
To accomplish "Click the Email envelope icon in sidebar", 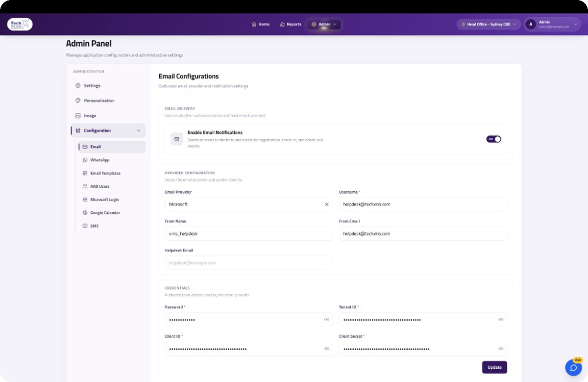I will tap(85, 147).
